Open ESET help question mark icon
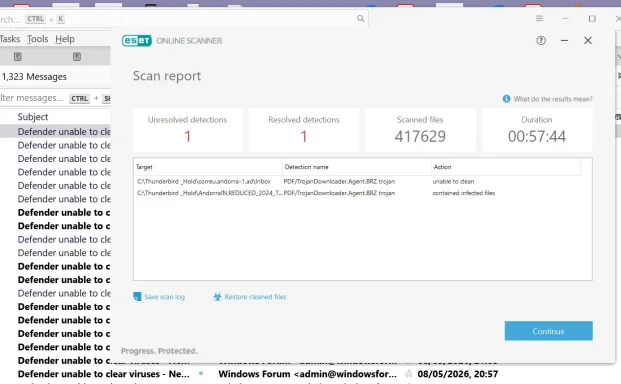Image resolution: width=621 pixels, height=384 pixels. pyautogui.click(x=541, y=40)
